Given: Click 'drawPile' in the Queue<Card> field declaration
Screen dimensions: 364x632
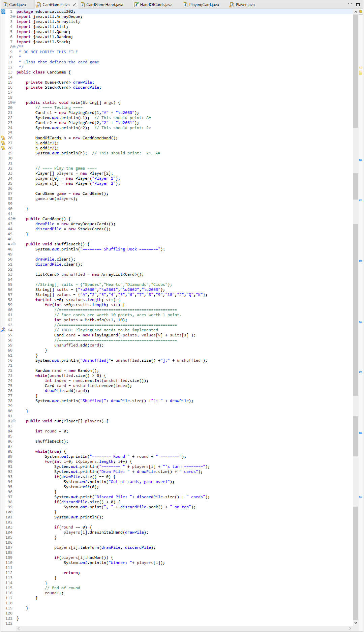Looking at the screenshot, I should (83, 82).
